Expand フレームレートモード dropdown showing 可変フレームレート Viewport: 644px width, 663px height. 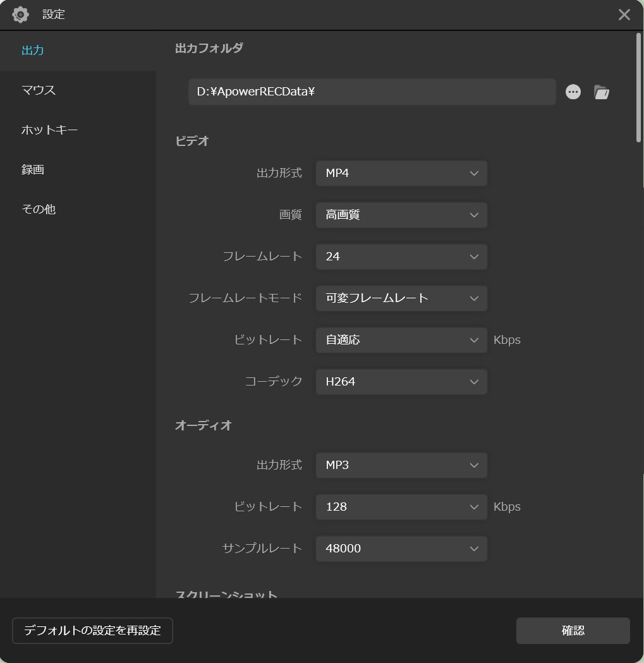point(401,298)
